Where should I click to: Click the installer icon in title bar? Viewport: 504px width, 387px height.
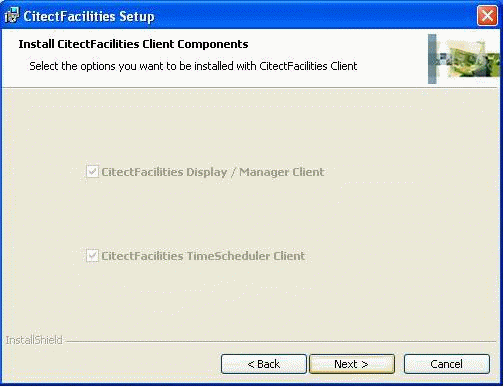[x=12, y=15]
